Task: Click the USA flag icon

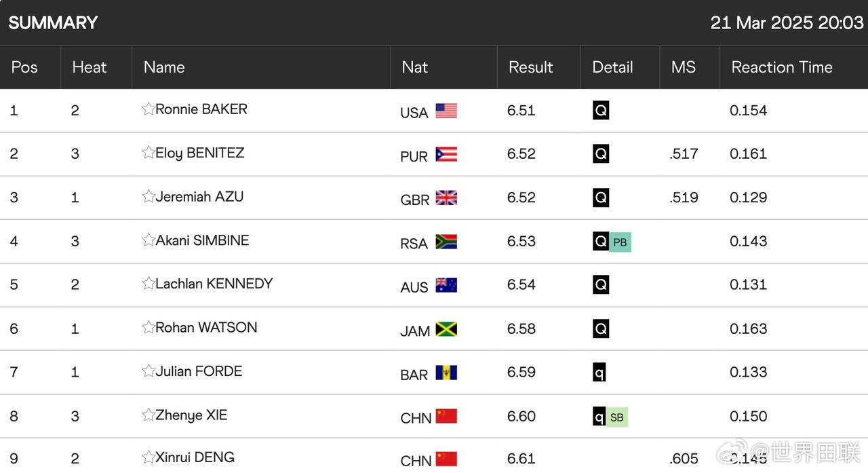Action: point(446,111)
